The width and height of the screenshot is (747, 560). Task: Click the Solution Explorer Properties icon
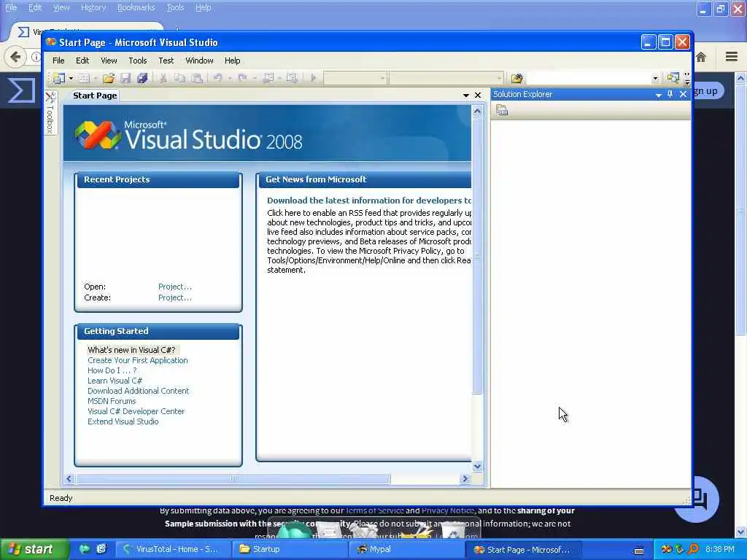tap(502, 111)
